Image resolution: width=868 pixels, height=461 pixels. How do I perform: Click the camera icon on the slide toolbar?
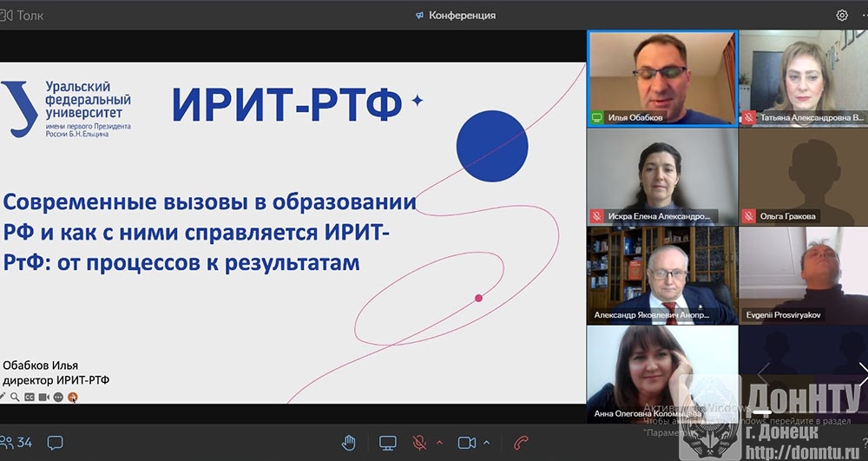[43, 397]
